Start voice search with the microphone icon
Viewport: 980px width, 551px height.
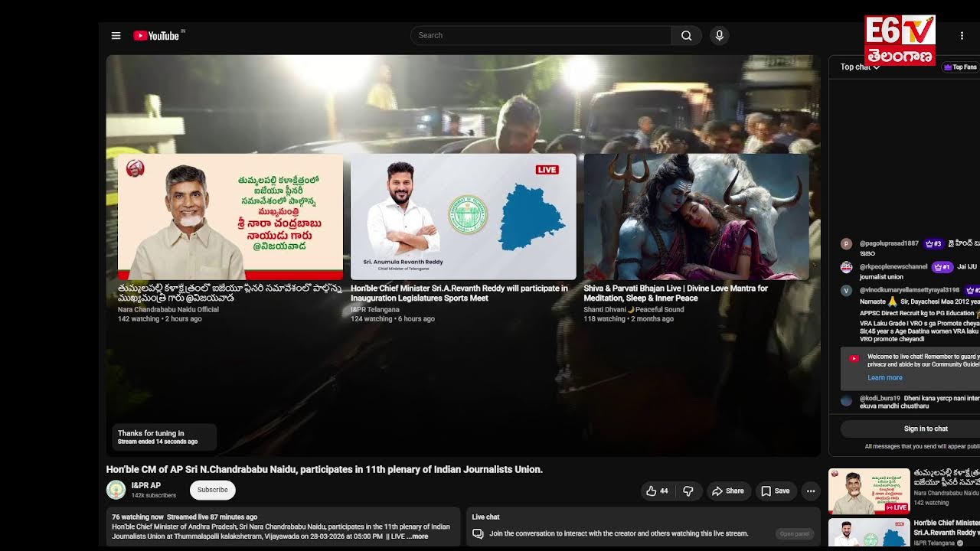719,35
